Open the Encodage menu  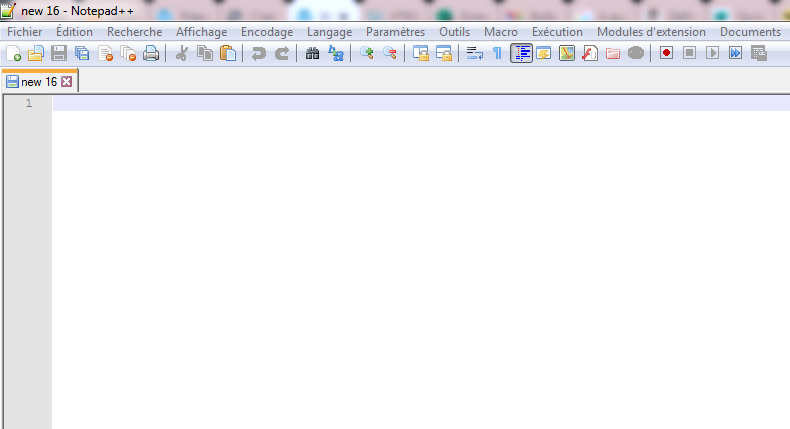pyautogui.click(x=267, y=32)
